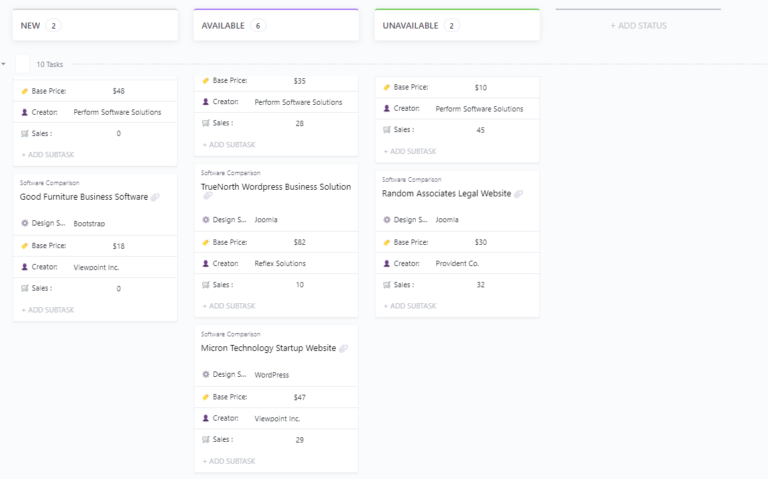Click attachment icon on Good Furniture Business Software
The height and width of the screenshot is (479, 768).
click(155, 198)
